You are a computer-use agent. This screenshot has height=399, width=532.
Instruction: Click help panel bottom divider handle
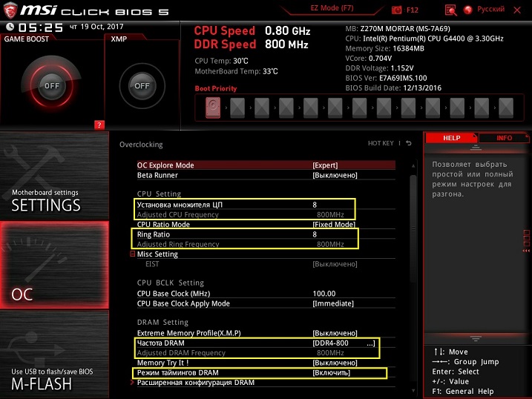[x=476, y=338]
